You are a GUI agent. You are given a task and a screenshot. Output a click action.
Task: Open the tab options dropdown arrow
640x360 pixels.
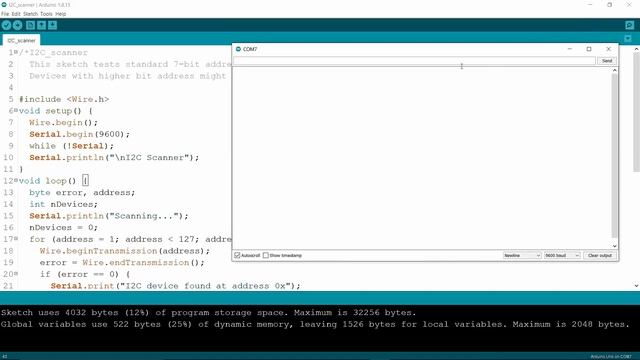628,39
